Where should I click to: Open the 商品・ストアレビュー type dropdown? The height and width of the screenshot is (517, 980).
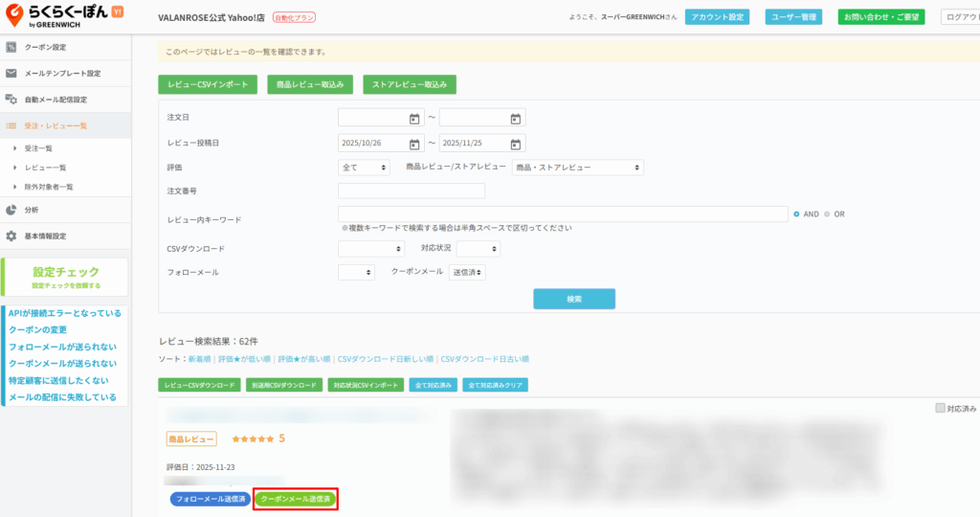point(577,168)
